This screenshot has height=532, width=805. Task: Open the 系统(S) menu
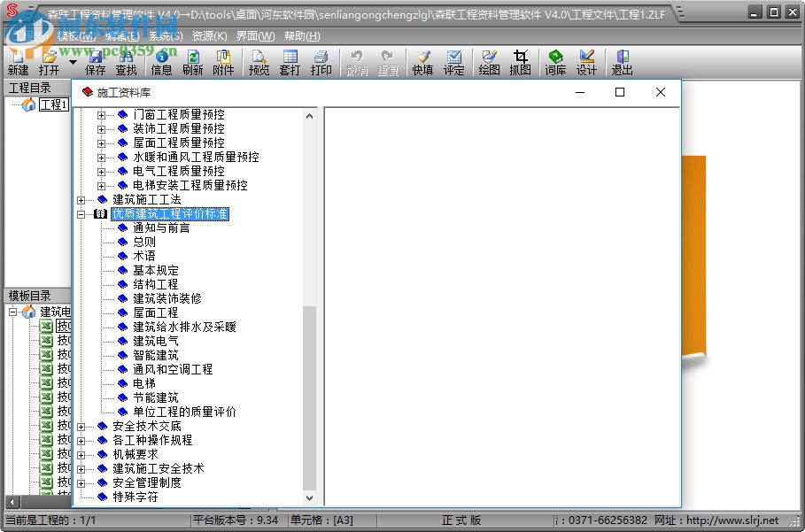coord(166,36)
